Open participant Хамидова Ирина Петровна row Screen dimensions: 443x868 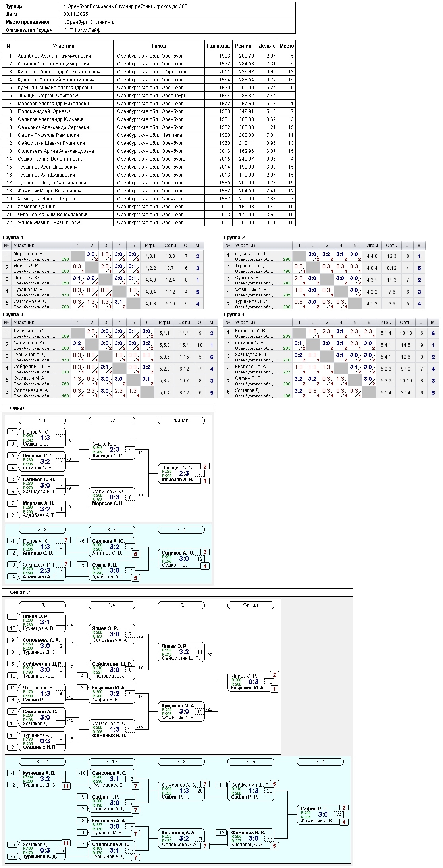pos(48,199)
